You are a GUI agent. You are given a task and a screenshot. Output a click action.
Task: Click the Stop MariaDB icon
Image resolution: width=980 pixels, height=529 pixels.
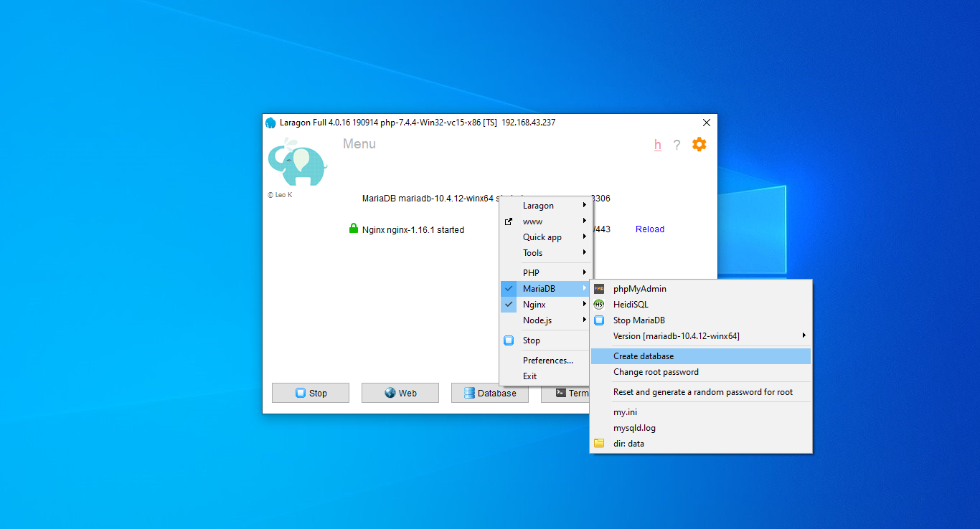599,320
